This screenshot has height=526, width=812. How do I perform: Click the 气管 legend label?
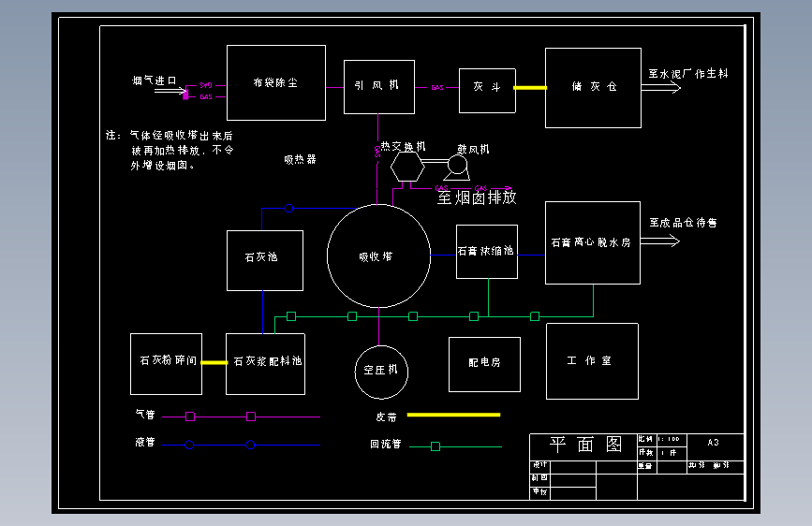click(145, 415)
